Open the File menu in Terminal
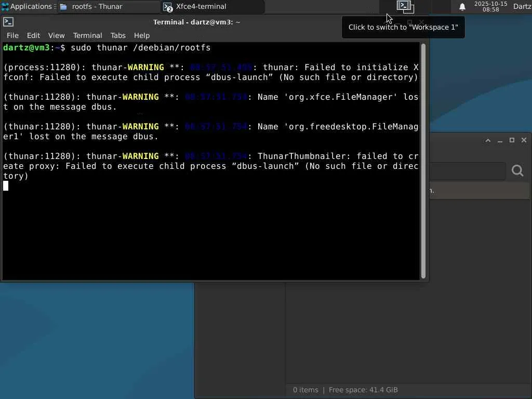This screenshot has height=399, width=532. point(12,35)
